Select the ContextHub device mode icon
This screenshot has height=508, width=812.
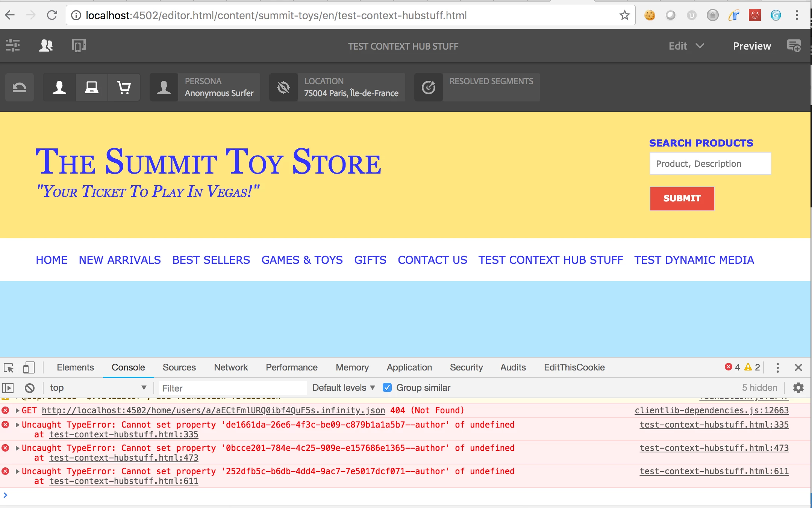(x=92, y=88)
